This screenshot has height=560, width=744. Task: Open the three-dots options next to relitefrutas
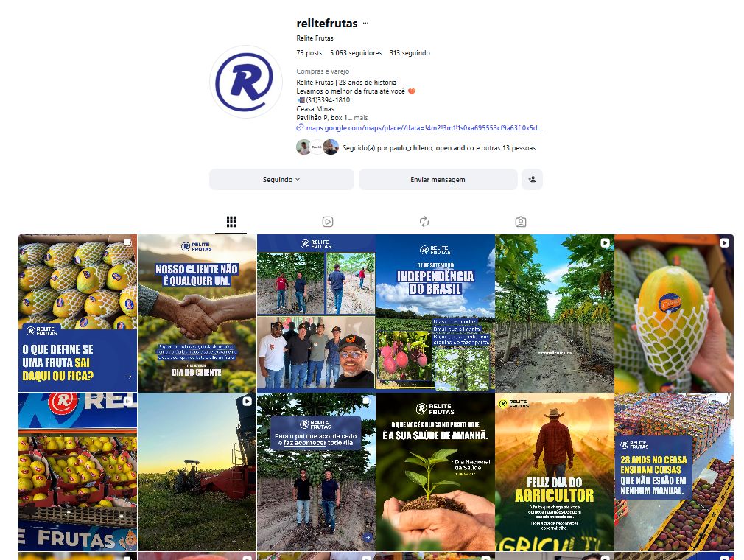365,24
